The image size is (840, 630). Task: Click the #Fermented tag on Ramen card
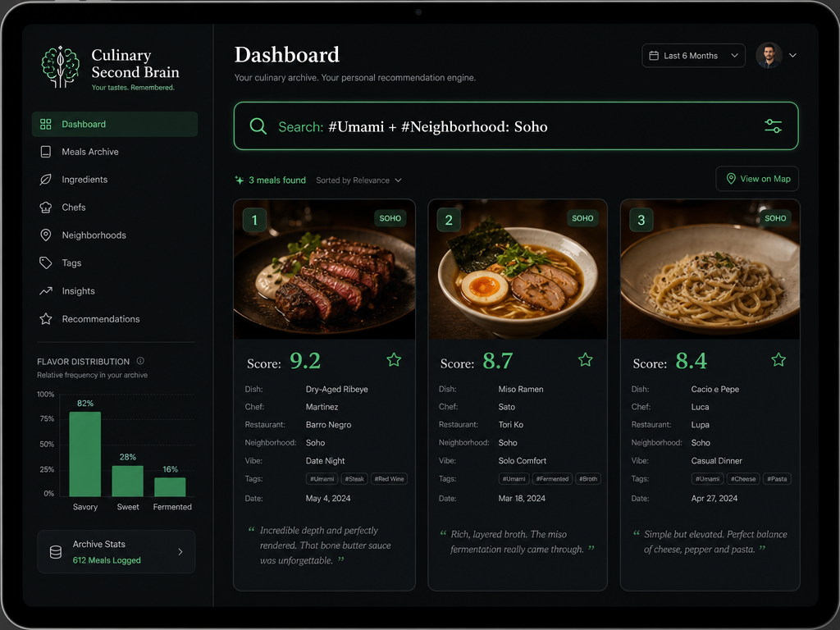[x=552, y=479]
